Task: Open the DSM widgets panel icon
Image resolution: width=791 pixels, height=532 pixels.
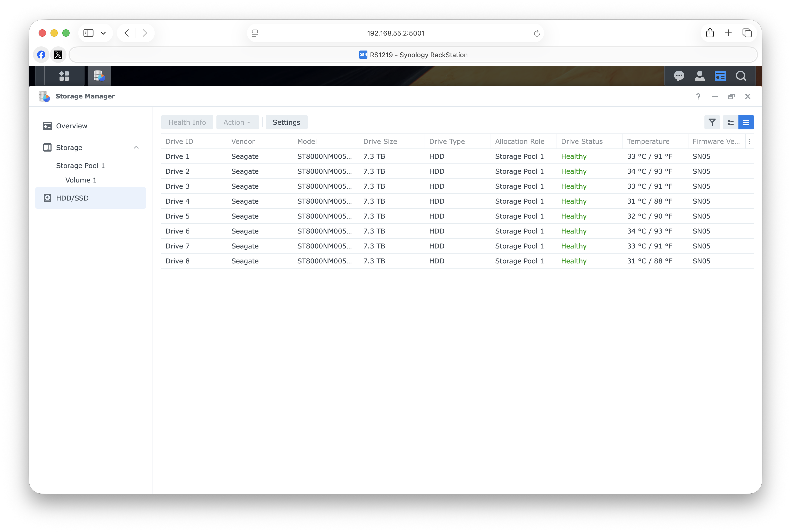Action: pos(720,76)
